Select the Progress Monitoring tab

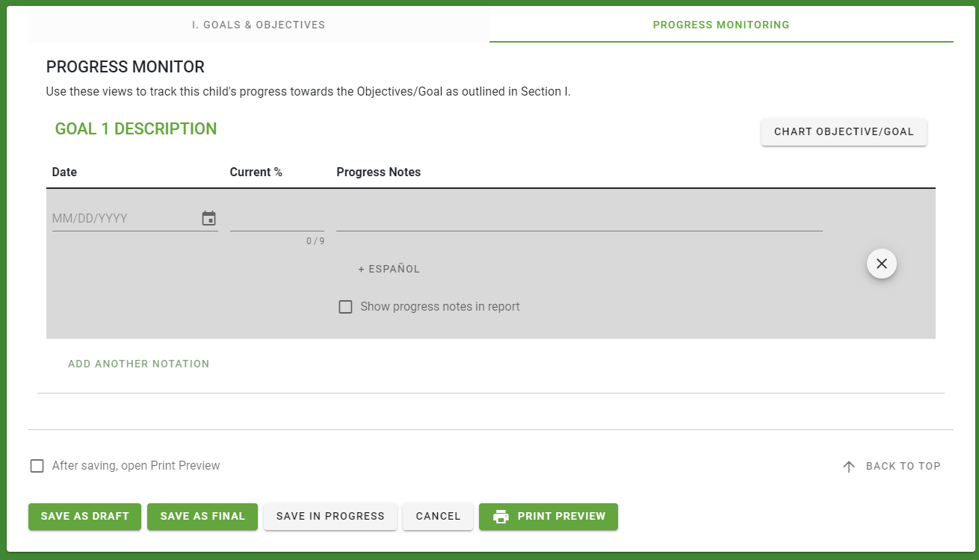tap(721, 25)
